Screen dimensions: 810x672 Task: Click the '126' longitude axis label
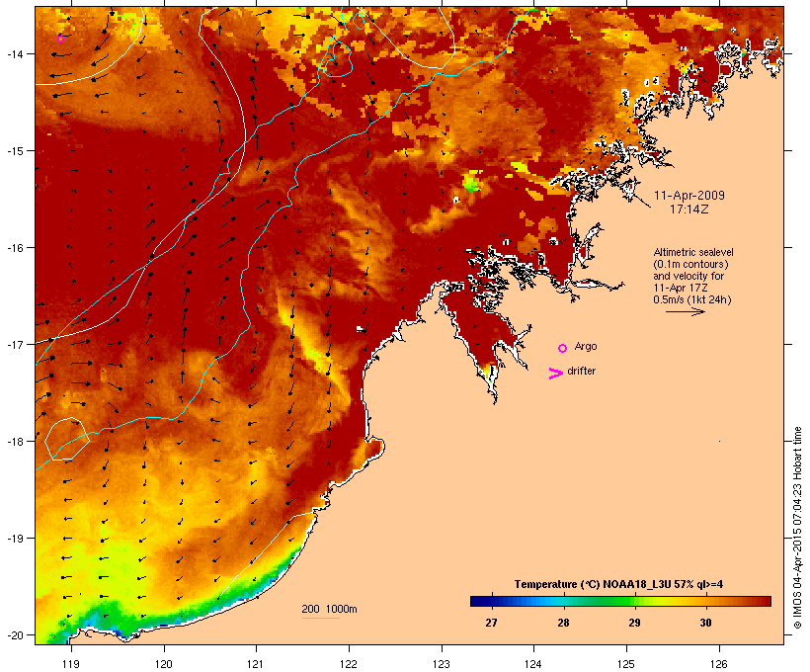click(x=719, y=664)
